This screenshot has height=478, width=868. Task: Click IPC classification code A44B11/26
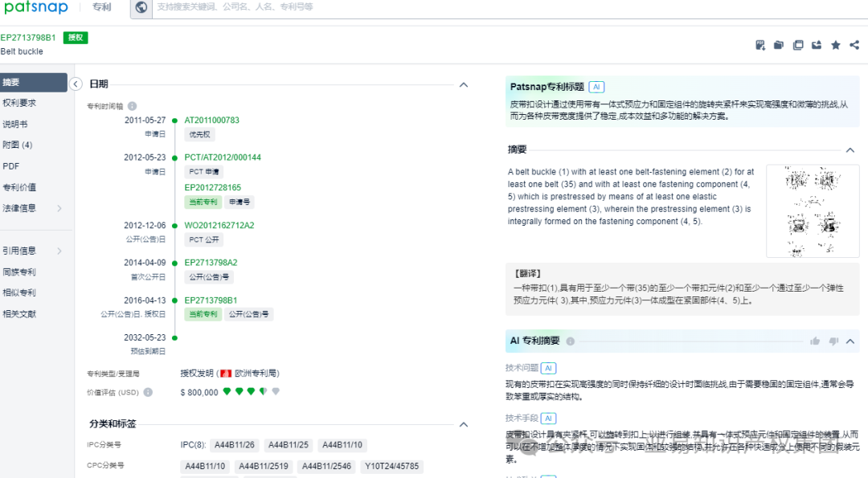(233, 444)
